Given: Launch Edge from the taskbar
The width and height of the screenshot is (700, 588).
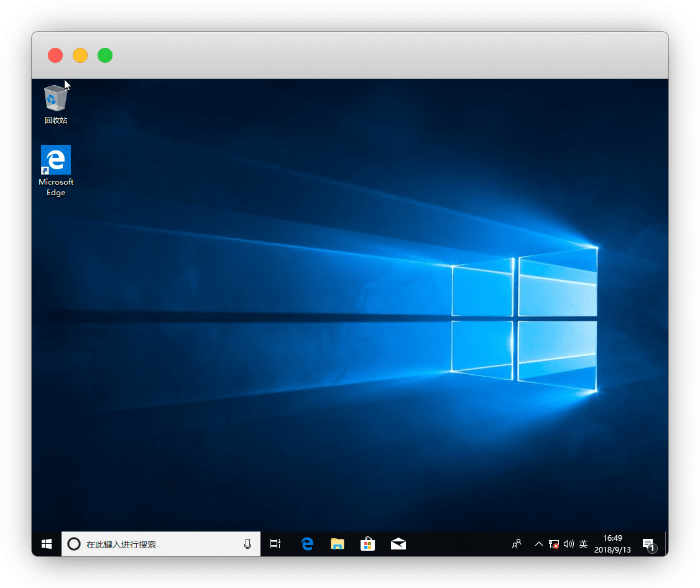Looking at the screenshot, I should [x=306, y=544].
